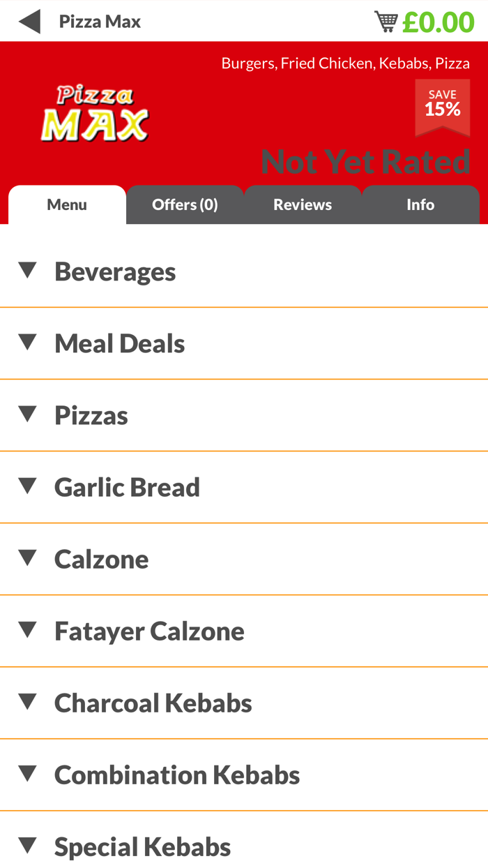Expand the Fatayer Calzone section
Image resolution: width=488 pixels, height=868 pixels.
click(149, 631)
